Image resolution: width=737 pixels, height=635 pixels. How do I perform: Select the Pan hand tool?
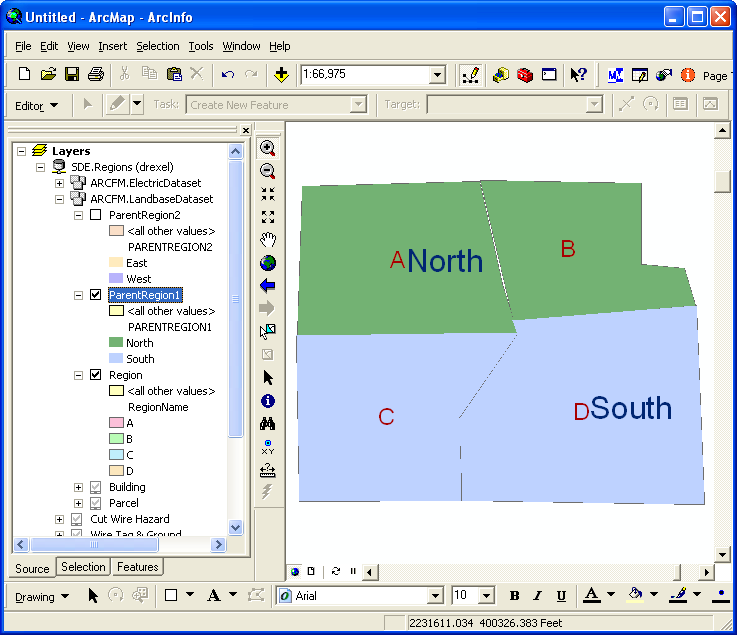point(267,240)
